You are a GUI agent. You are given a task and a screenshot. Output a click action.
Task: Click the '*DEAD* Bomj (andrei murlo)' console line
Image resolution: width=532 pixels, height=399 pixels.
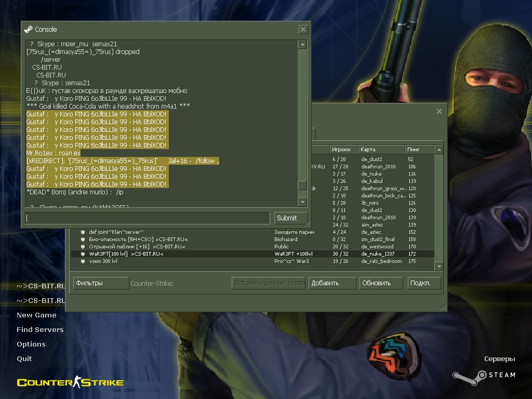75,192
